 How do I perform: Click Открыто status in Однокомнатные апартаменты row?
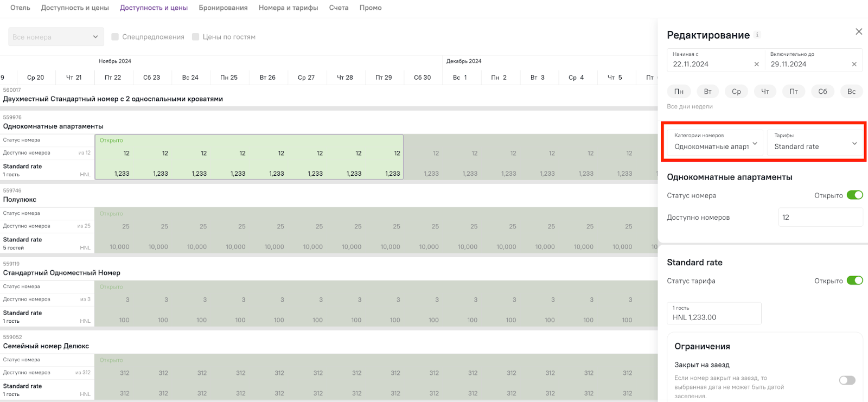tap(111, 141)
